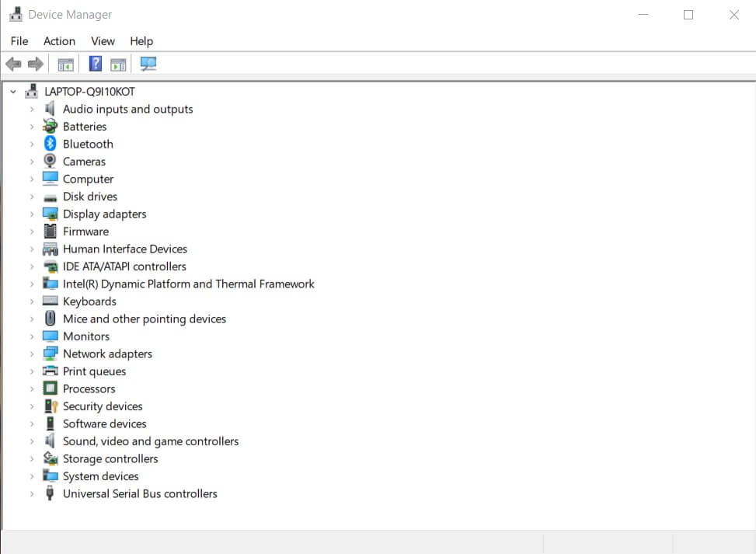Image resolution: width=756 pixels, height=554 pixels.
Task: Open the View menu
Action: (103, 41)
